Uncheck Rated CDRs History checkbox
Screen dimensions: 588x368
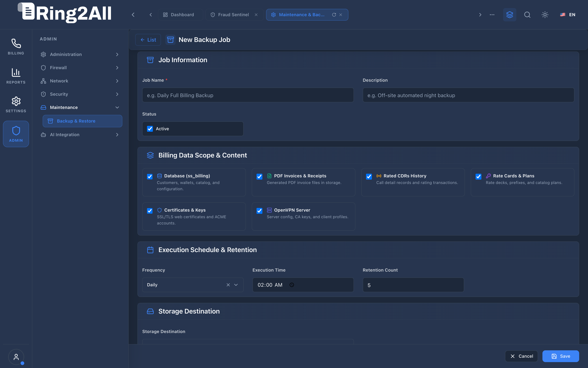(x=369, y=176)
